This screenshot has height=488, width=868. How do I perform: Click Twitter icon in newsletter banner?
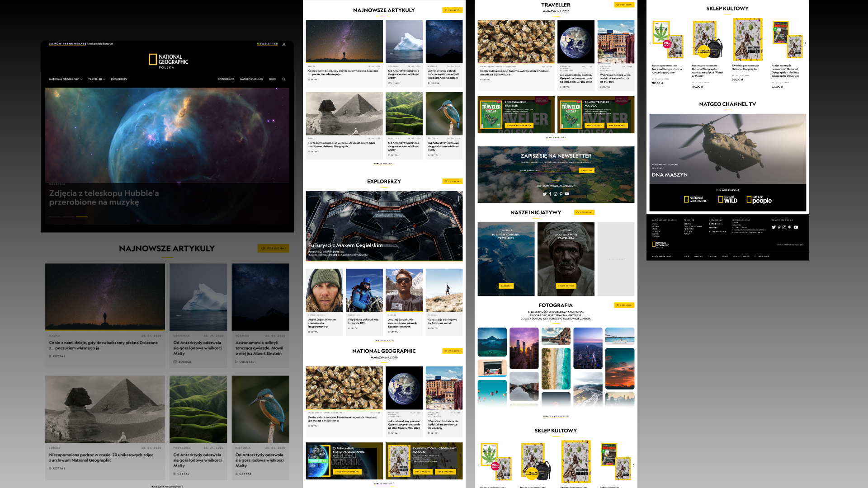(x=545, y=194)
